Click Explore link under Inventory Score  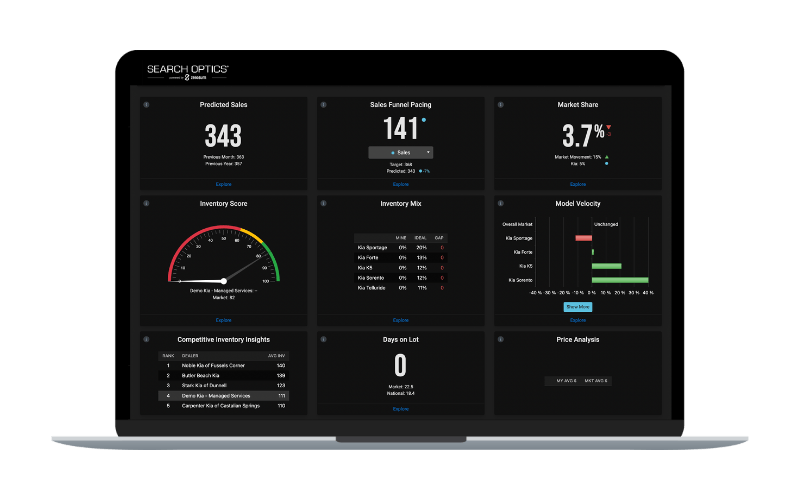point(223,320)
